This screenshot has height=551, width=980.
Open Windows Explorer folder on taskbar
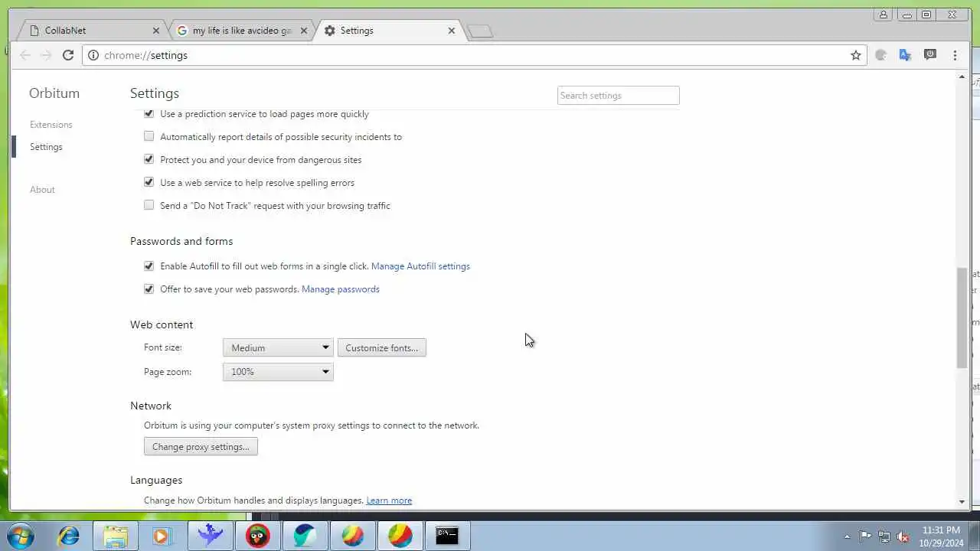[x=116, y=536]
